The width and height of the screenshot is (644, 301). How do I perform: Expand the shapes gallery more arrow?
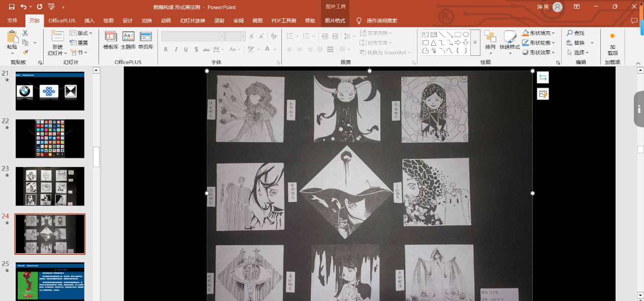point(475,43)
